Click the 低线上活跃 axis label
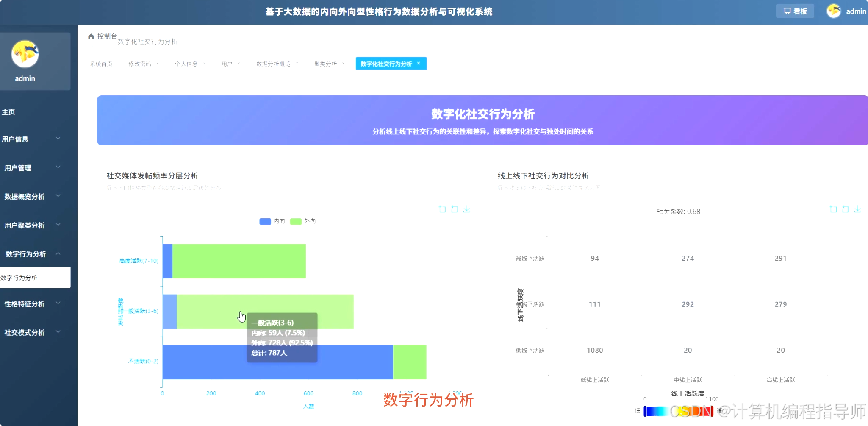This screenshot has width=868, height=426. click(x=595, y=380)
